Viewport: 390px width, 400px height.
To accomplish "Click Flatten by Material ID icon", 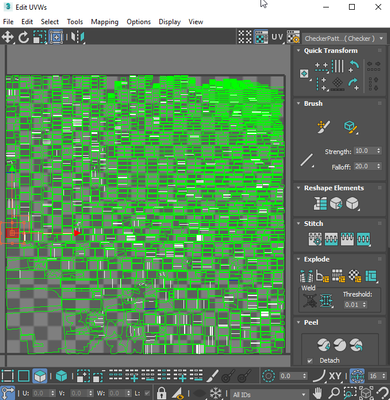I will tap(355, 276).
